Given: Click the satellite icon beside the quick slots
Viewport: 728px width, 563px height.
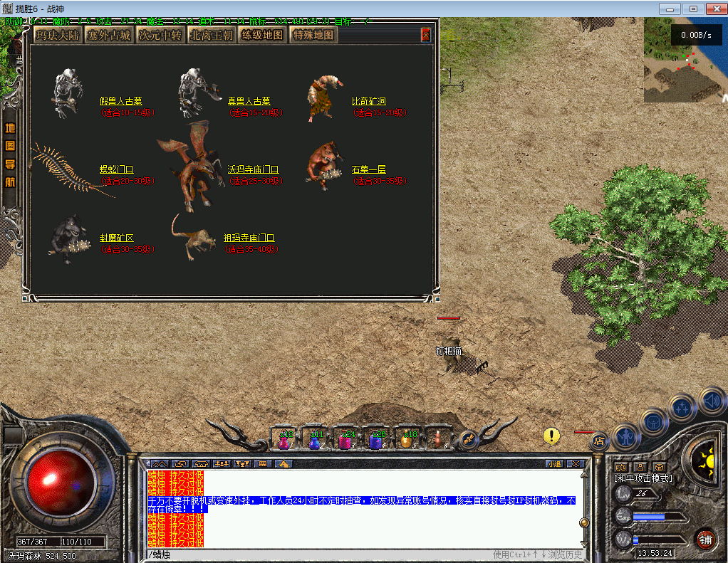Looking at the screenshot, I should 468,439.
